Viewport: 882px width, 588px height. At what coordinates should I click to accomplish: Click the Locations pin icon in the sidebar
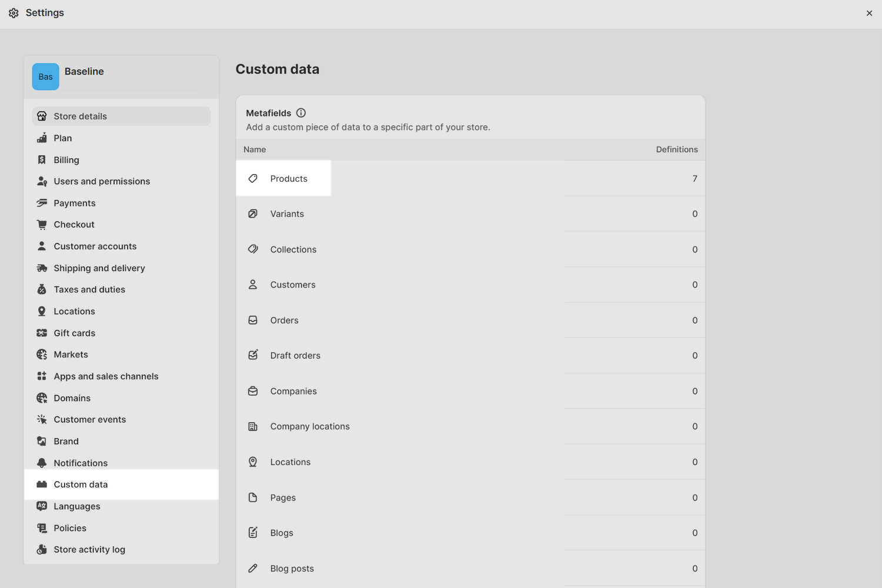tap(42, 311)
